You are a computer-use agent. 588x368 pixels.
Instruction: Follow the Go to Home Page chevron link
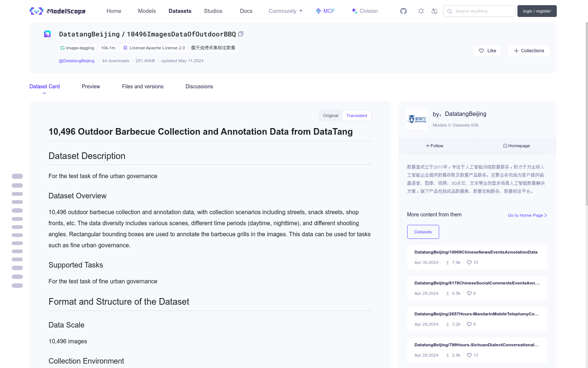pos(527,215)
